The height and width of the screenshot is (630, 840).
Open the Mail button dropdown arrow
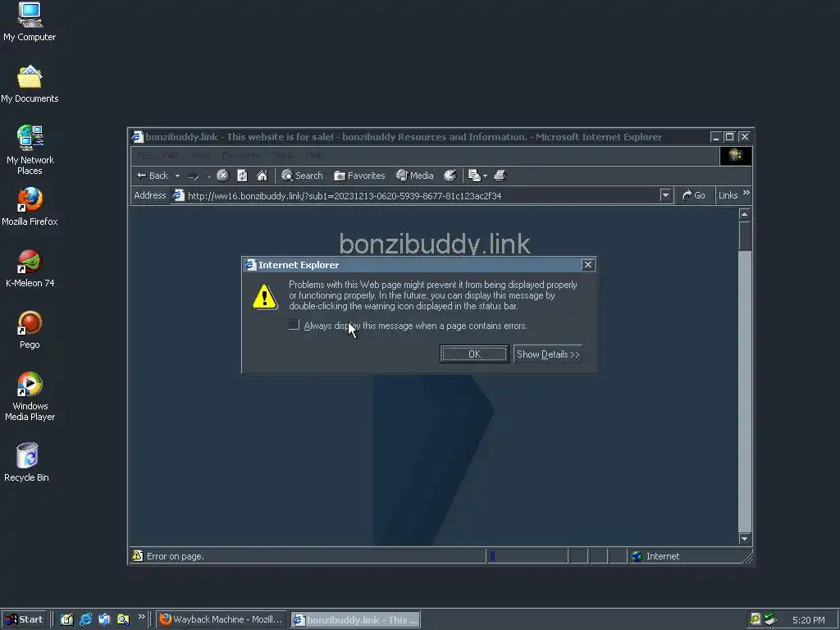[486, 176]
